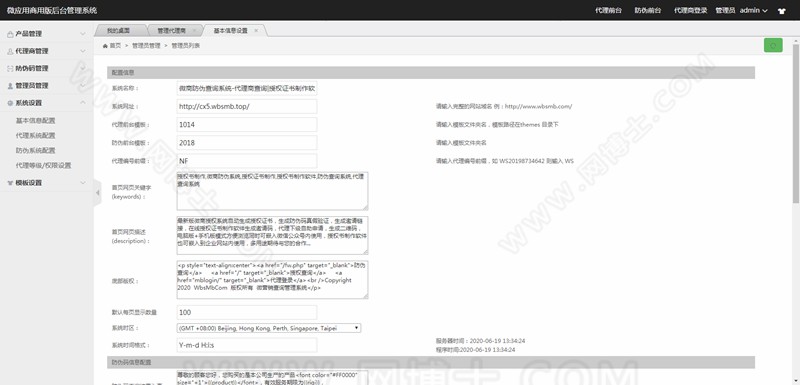Click the 系统名称 input field

coord(247,88)
